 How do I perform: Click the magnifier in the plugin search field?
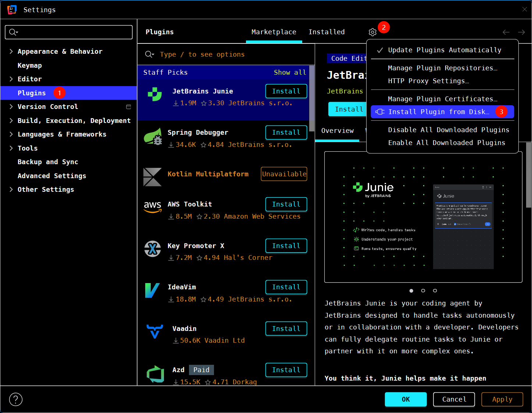[x=149, y=54]
